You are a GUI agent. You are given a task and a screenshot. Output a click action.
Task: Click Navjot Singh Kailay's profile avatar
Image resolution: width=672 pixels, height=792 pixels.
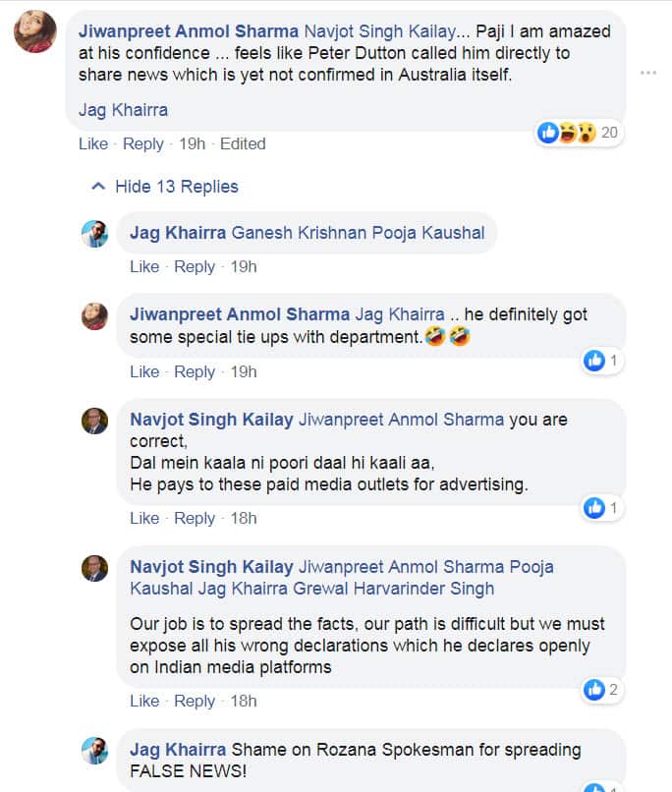(x=95, y=419)
